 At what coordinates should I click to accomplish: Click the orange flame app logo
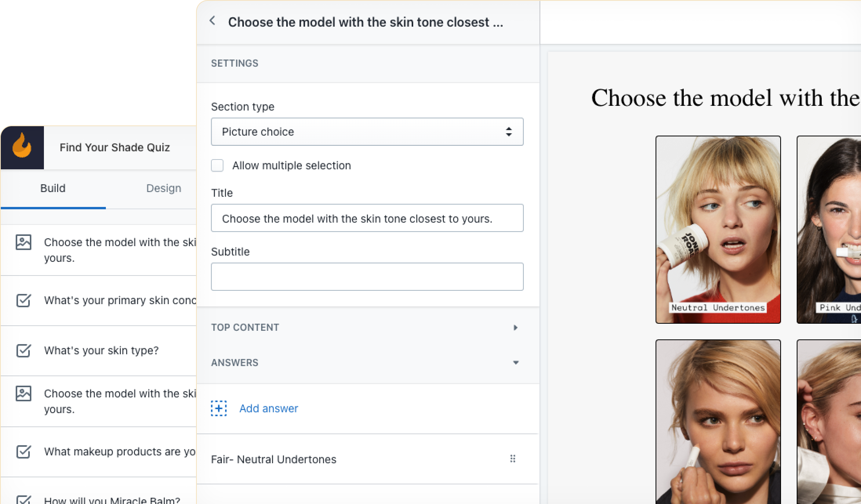[x=22, y=147]
